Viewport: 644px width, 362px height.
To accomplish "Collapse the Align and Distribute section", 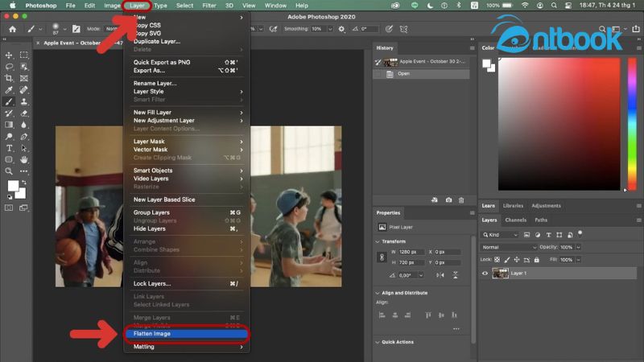I will point(378,293).
